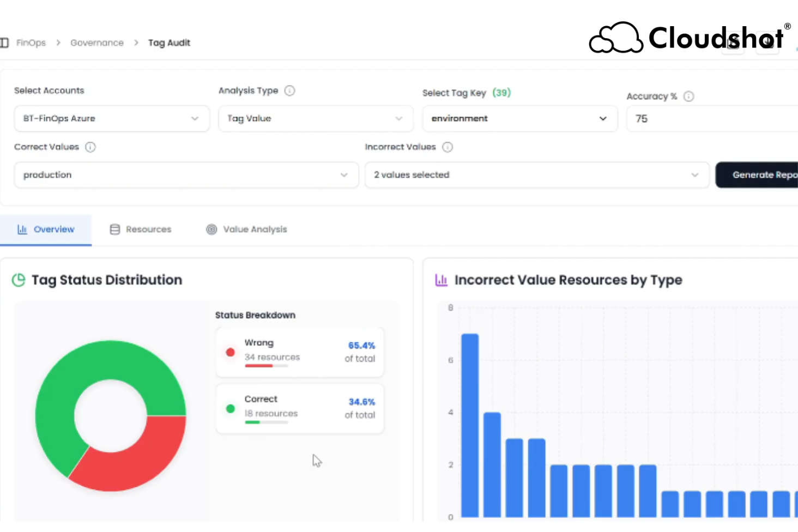This screenshot has width=798, height=532.
Task: Click the red Wrong segment of donut chart
Action: pyautogui.click(x=136, y=461)
